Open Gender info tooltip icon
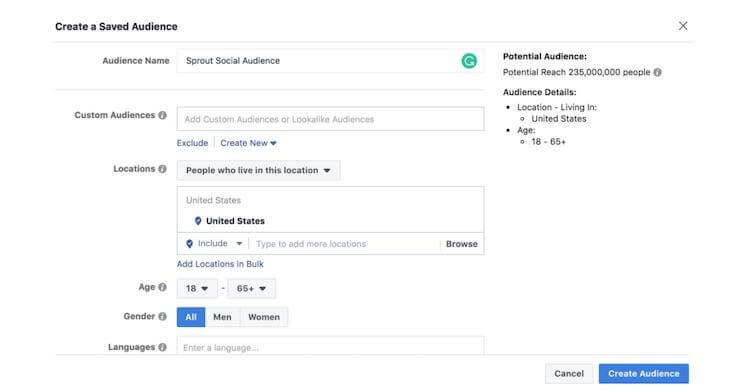The image size is (750, 390). 163,316
